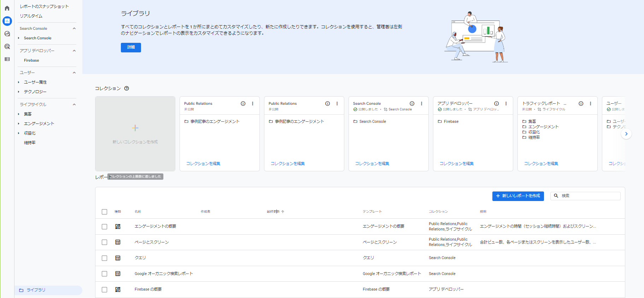Click the Home icon in left rail
The height and width of the screenshot is (298, 644).
click(7, 8)
